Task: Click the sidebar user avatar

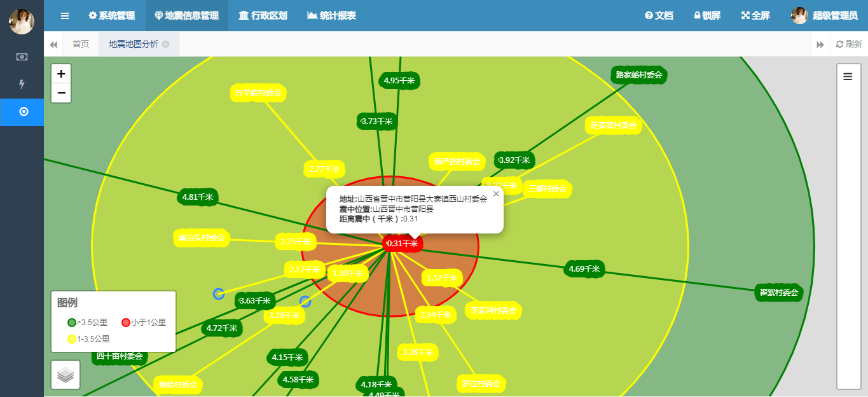Action: tap(22, 22)
